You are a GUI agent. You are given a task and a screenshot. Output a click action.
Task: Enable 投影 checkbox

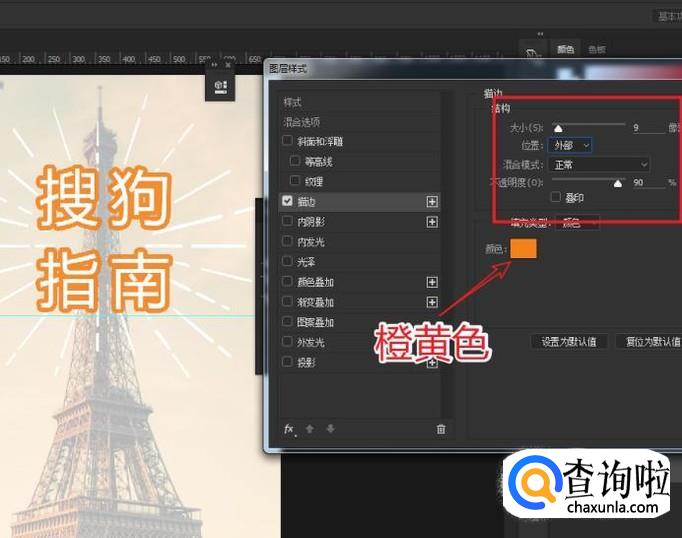pos(287,361)
